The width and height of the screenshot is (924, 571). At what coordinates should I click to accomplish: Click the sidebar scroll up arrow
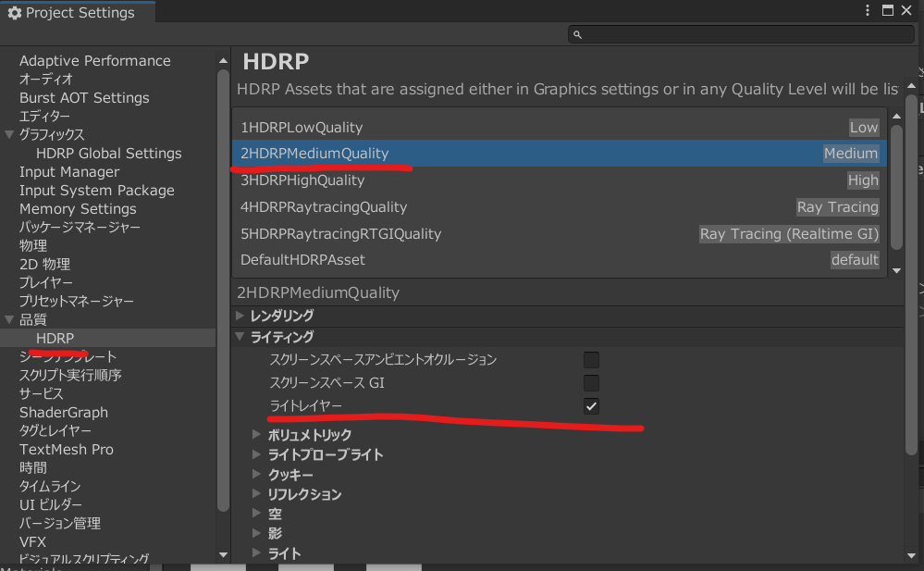point(223,60)
